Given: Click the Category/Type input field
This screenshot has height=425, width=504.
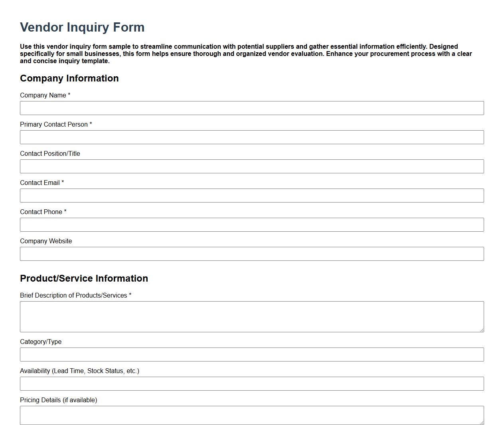Looking at the screenshot, I should (251, 354).
